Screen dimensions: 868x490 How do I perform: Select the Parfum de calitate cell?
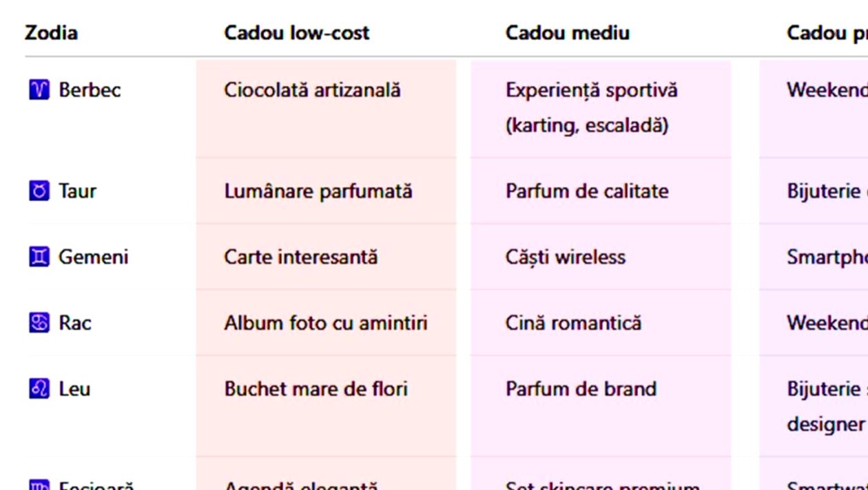[587, 191]
